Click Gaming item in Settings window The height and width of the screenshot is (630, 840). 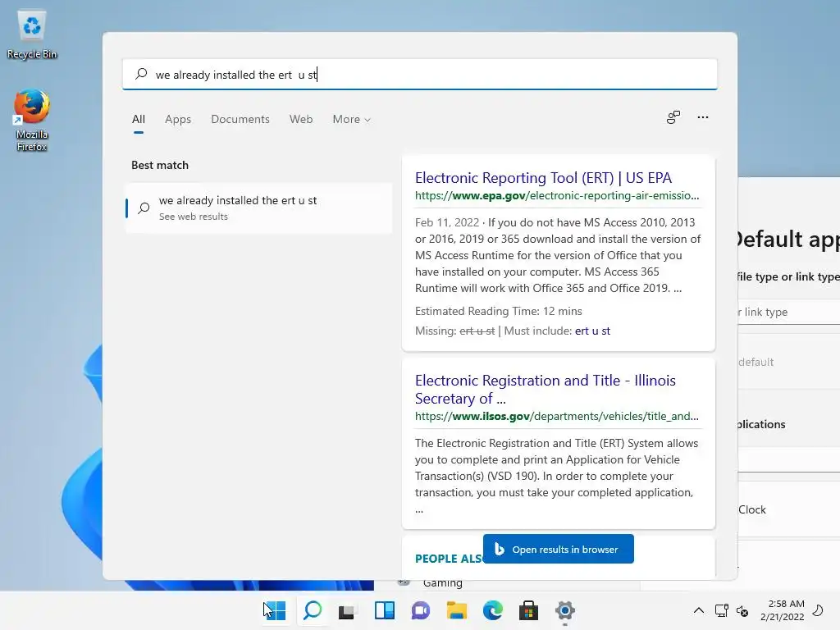[442, 583]
